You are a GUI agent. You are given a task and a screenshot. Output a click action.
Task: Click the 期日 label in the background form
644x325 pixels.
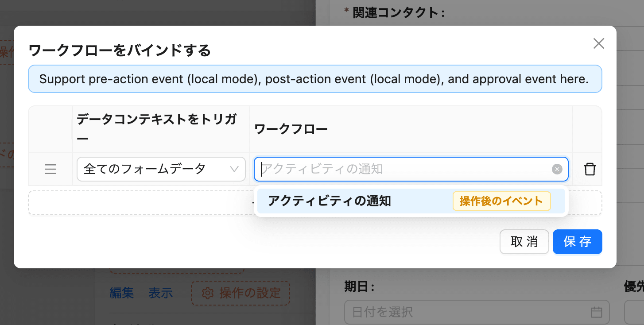pos(359,287)
